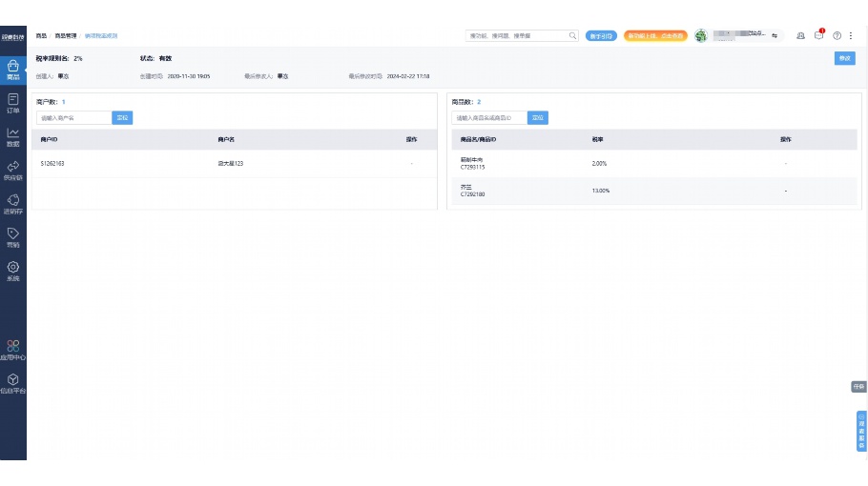Launch 应用中心 app center icon

pos(13,350)
